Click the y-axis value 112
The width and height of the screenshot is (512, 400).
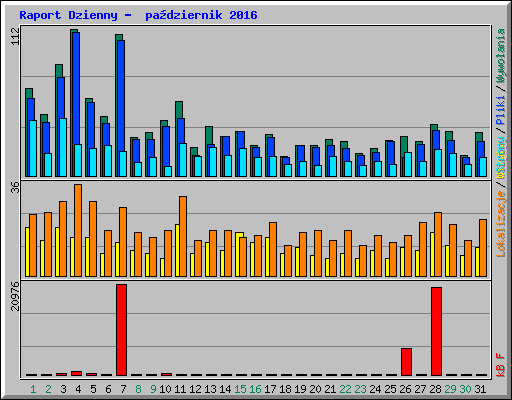pos(15,37)
